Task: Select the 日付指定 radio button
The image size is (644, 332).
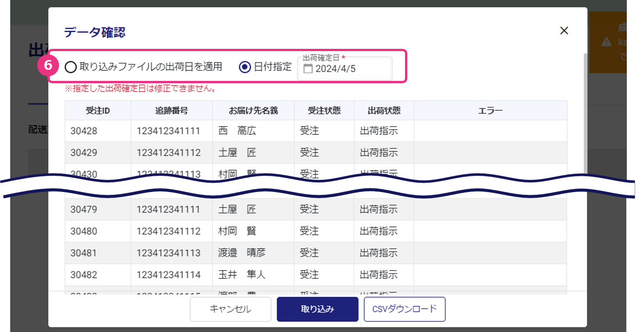Action: point(245,67)
